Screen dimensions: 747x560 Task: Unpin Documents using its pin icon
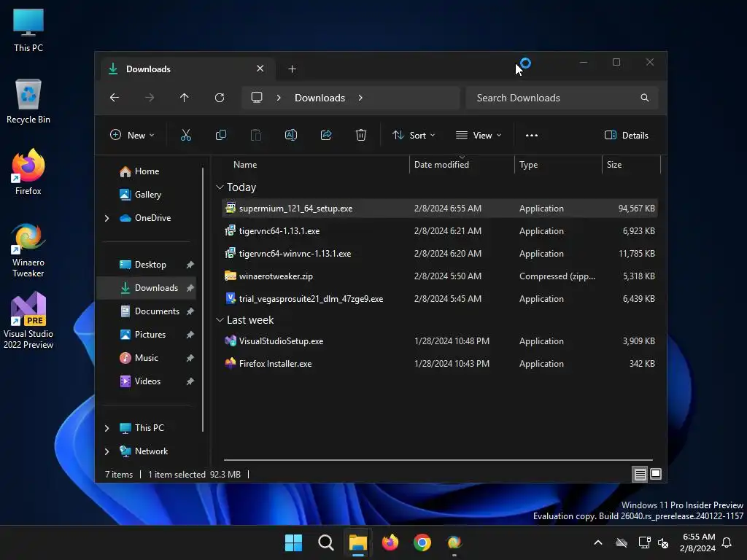tap(190, 311)
